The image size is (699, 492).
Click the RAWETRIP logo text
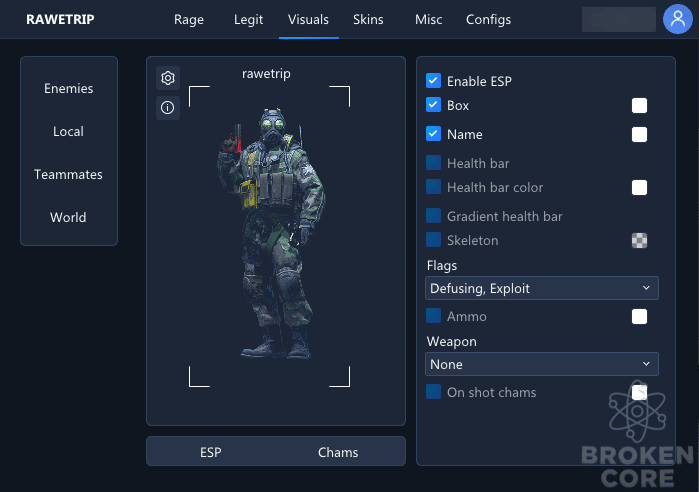click(x=60, y=19)
